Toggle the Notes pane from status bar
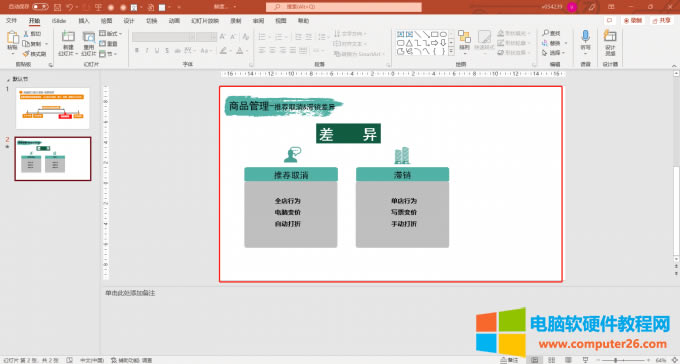 (x=510, y=360)
